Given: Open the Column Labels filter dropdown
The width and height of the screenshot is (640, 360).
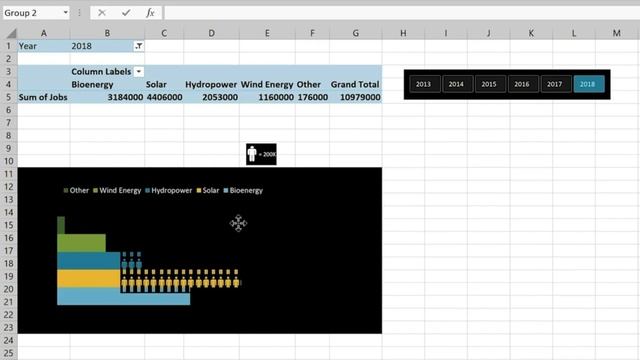Looking at the screenshot, I should [x=139, y=71].
